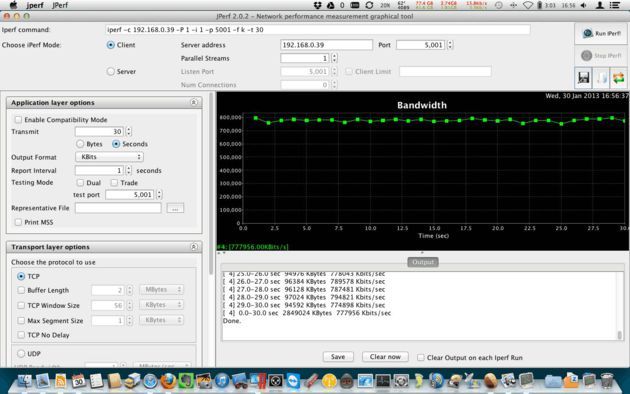Enable Buffer Length checkbox

click(x=21, y=290)
